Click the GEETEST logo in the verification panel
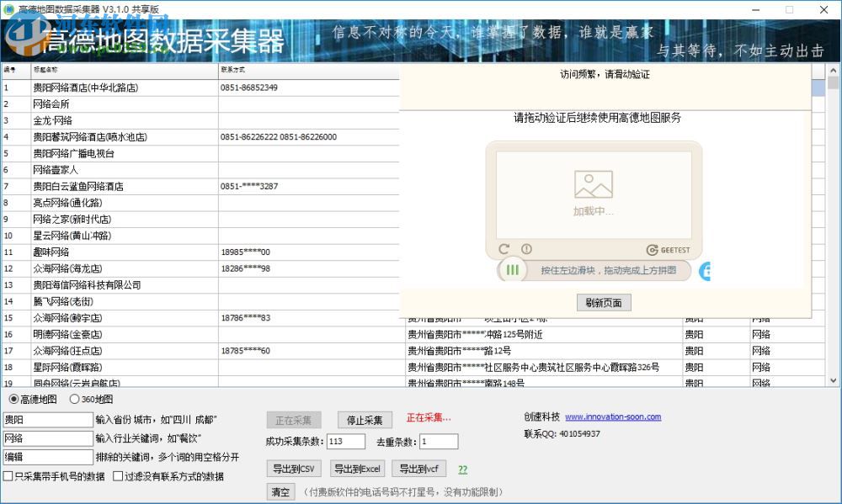This screenshot has width=842, height=504. (x=668, y=250)
